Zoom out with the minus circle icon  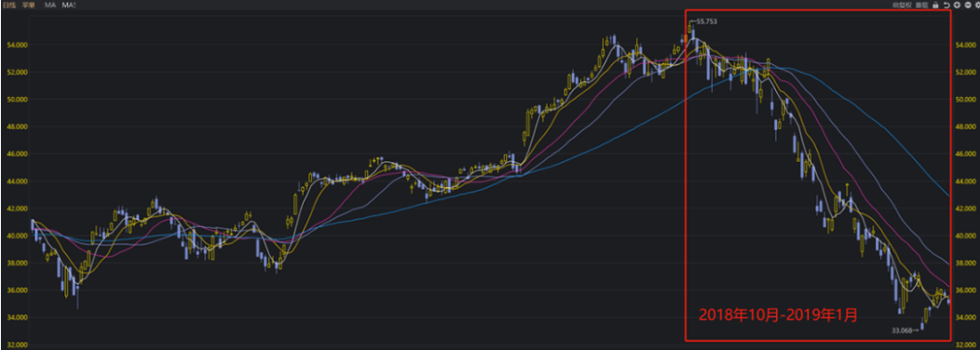(x=968, y=5)
